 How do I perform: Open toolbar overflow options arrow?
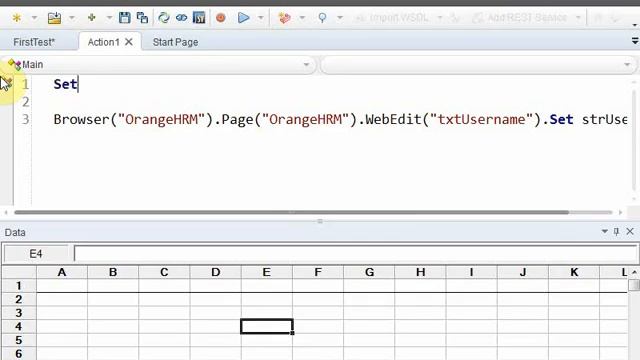click(635, 25)
